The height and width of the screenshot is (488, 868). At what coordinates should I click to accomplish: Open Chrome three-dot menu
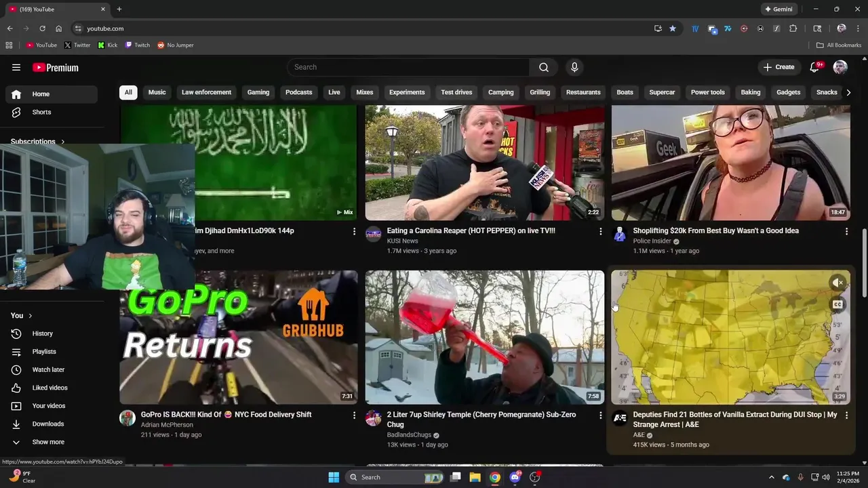click(857, 28)
